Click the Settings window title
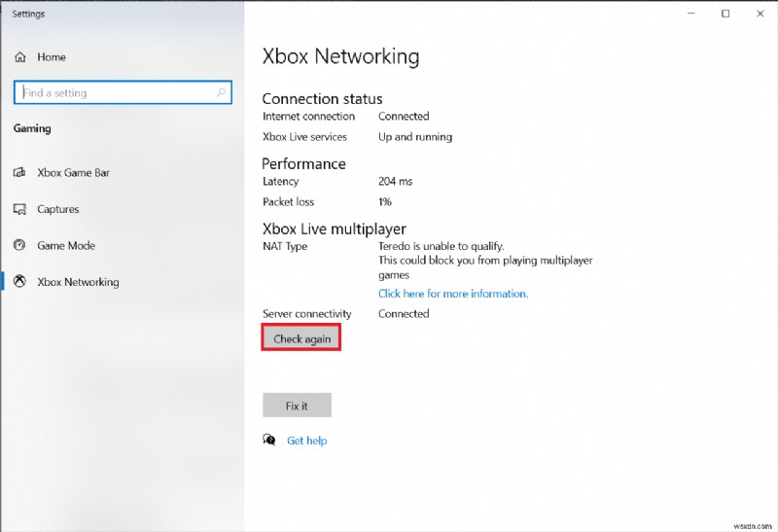 (x=28, y=14)
